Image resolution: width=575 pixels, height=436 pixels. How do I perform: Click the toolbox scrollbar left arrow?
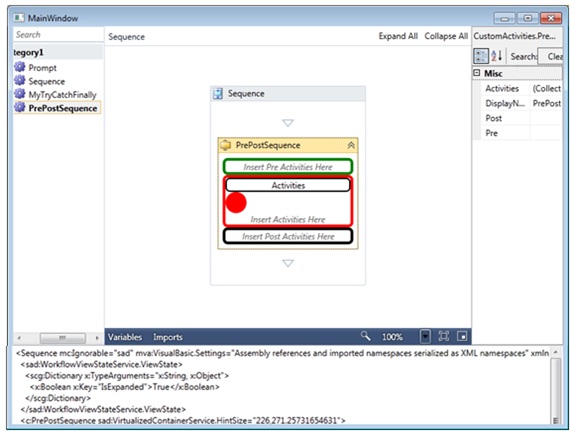[x=19, y=338]
